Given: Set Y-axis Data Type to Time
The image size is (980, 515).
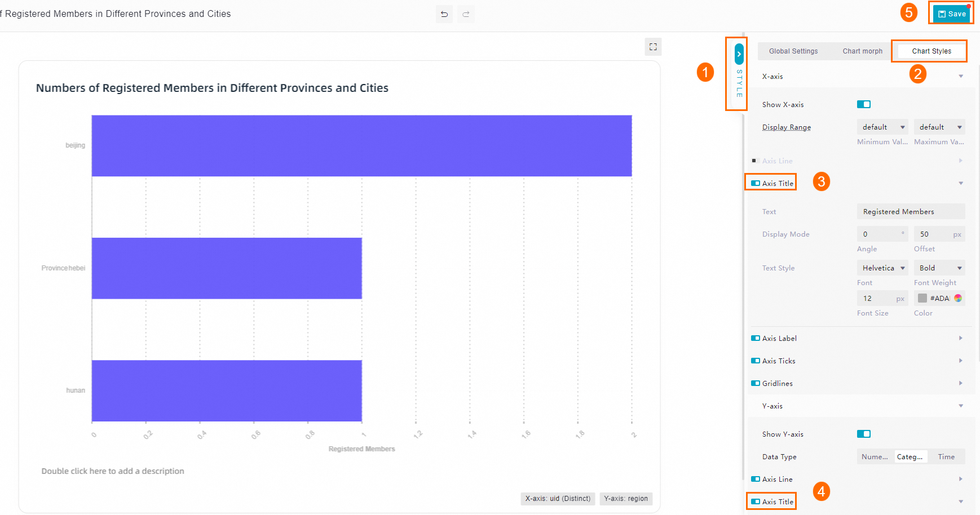Looking at the screenshot, I should click(x=946, y=457).
